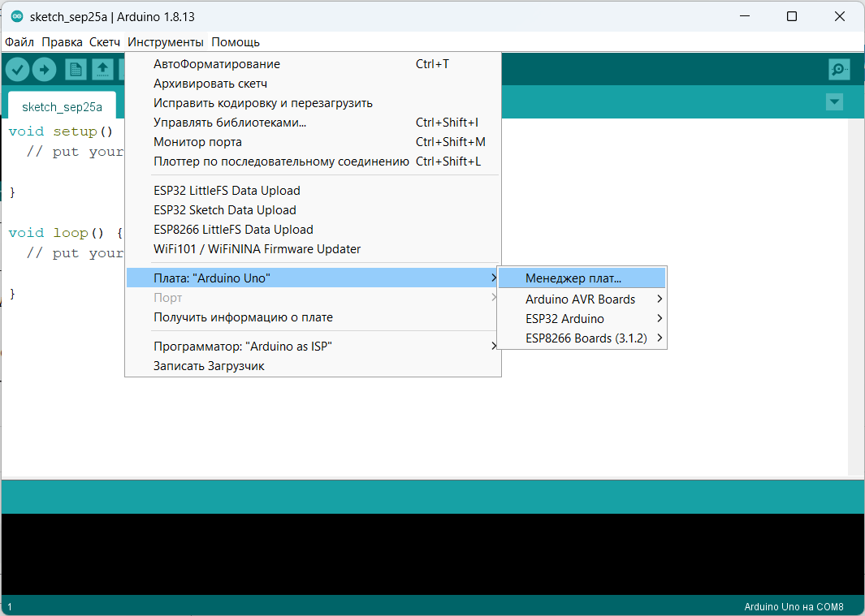Viewport: 865px width, 616px height.
Task: Open the Файл menu
Action: click(19, 42)
